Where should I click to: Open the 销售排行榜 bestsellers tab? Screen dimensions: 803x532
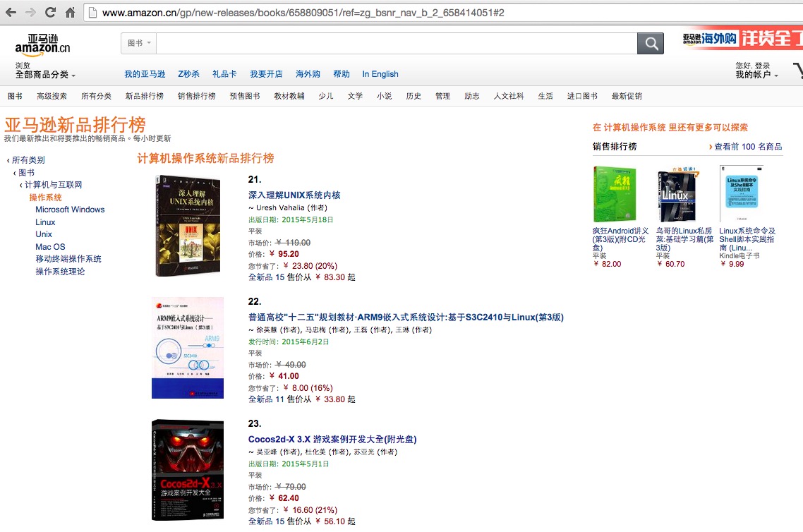click(x=197, y=96)
